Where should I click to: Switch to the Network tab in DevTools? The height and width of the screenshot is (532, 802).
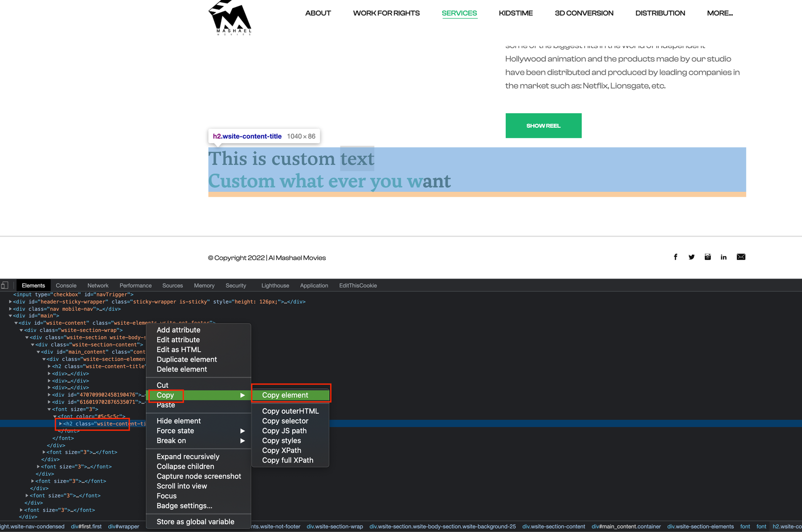(x=98, y=285)
